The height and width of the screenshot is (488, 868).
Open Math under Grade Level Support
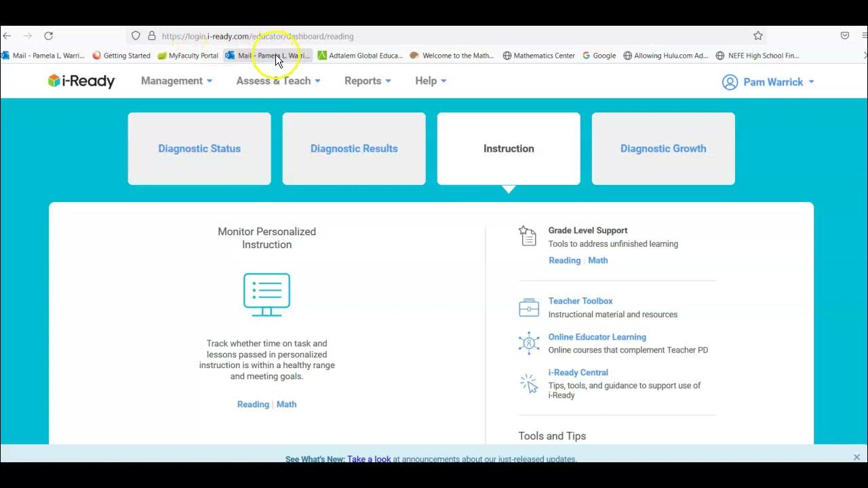[x=597, y=260]
